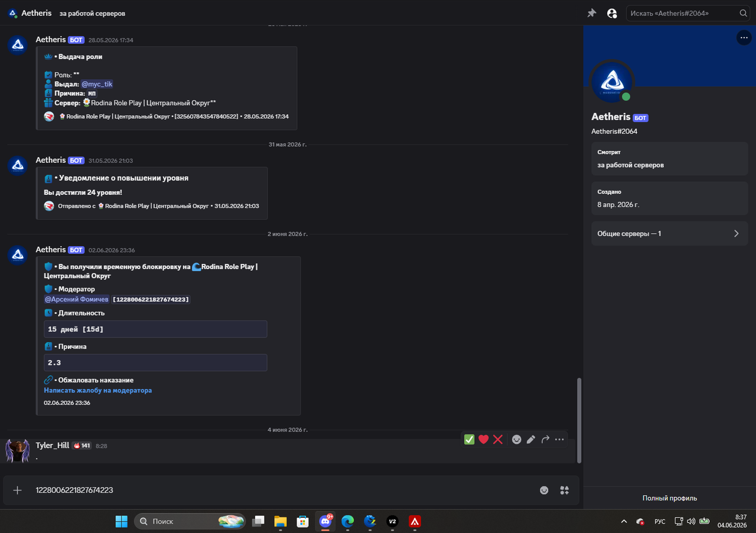Click the chat scrollbar thumb
This screenshot has width=756, height=533.
[x=579, y=420]
